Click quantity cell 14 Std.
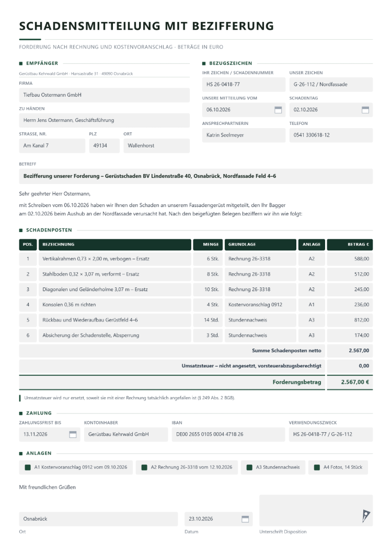 (208, 320)
